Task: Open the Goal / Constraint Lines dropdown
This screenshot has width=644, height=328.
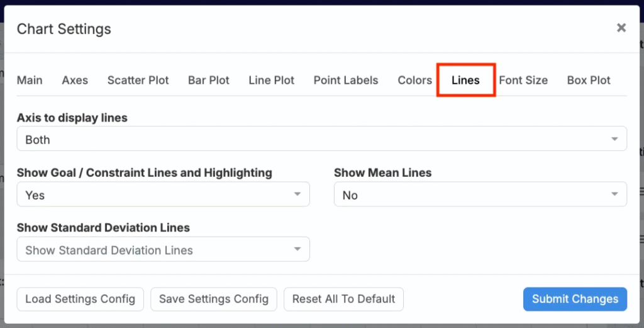Action: coord(163,195)
